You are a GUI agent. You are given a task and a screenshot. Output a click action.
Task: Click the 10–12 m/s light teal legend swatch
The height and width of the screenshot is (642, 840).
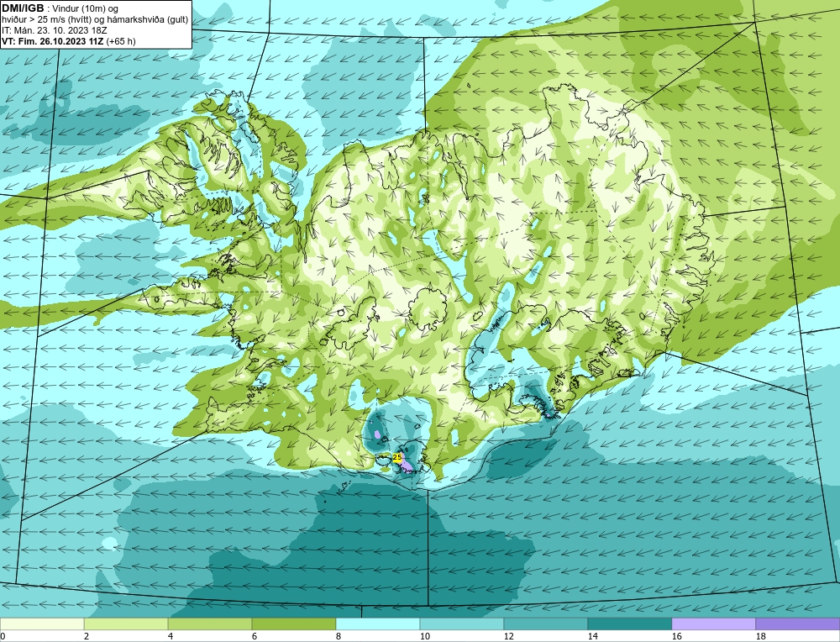pyautogui.click(x=462, y=624)
